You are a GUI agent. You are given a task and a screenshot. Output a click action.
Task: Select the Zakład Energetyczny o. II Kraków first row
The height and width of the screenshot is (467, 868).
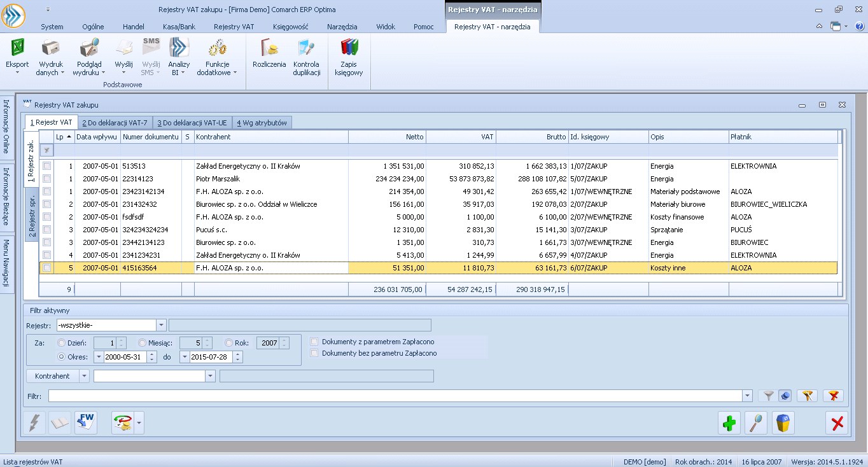tap(438, 166)
